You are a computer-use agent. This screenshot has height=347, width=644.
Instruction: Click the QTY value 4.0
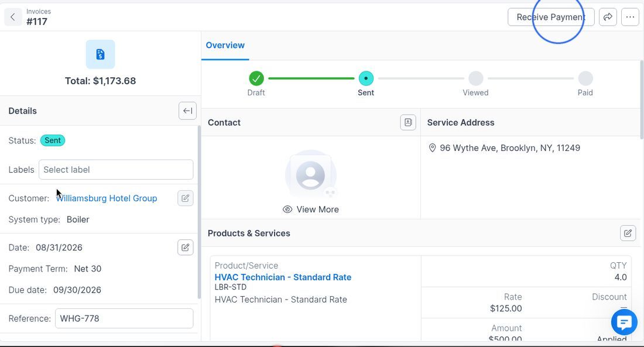tap(620, 277)
